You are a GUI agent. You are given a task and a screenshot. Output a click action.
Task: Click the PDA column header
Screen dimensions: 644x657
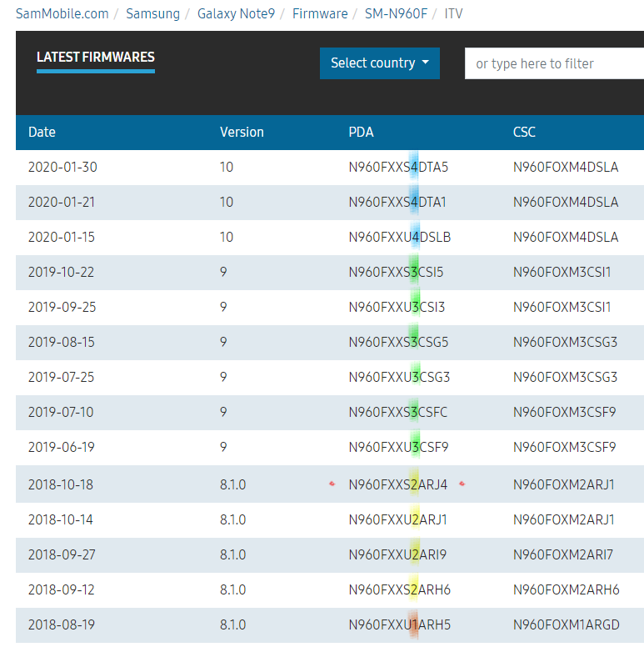(x=361, y=132)
